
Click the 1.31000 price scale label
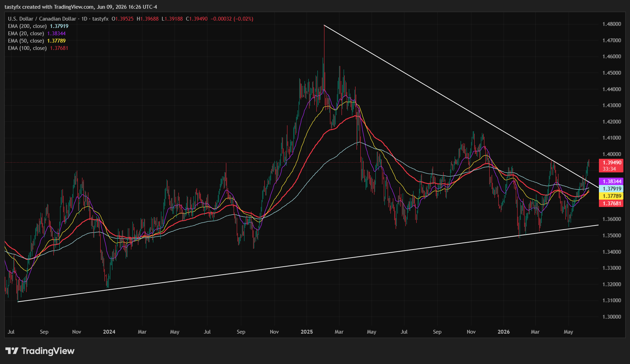coord(612,300)
